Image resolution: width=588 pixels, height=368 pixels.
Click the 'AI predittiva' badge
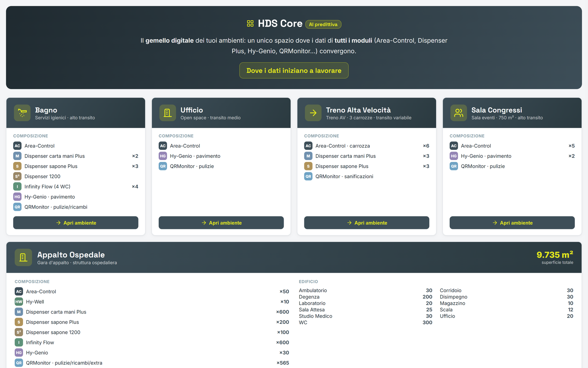coord(323,24)
